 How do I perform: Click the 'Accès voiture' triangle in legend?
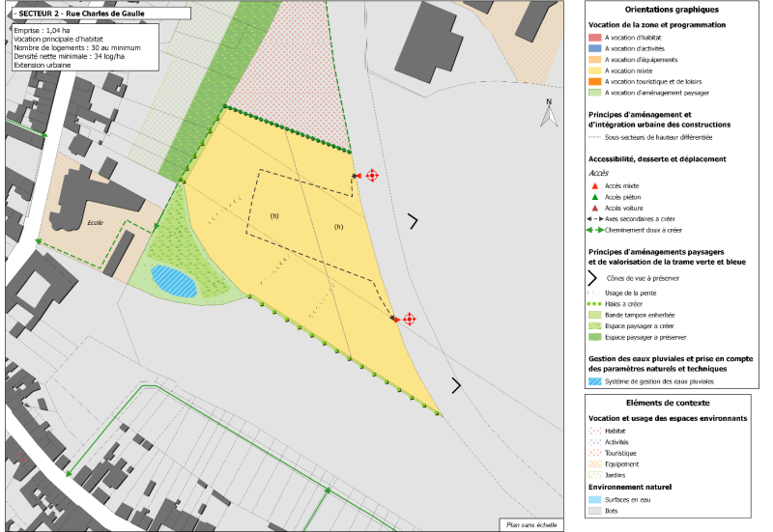coord(593,209)
